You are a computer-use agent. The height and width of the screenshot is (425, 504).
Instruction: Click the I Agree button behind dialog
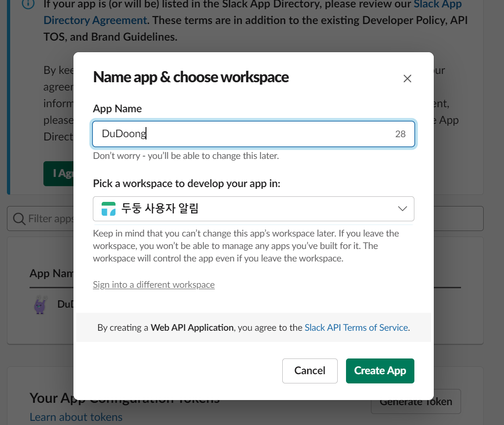pos(59,173)
